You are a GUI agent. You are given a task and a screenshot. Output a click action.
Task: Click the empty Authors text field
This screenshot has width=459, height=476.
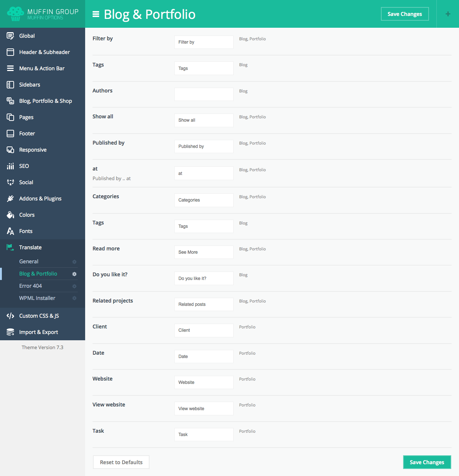point(204,94)
